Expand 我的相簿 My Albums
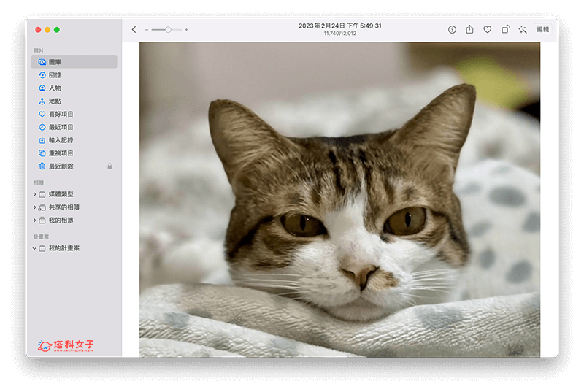Image resolution: width=584 pixels, height=392 pixels. tap(34, 220)
